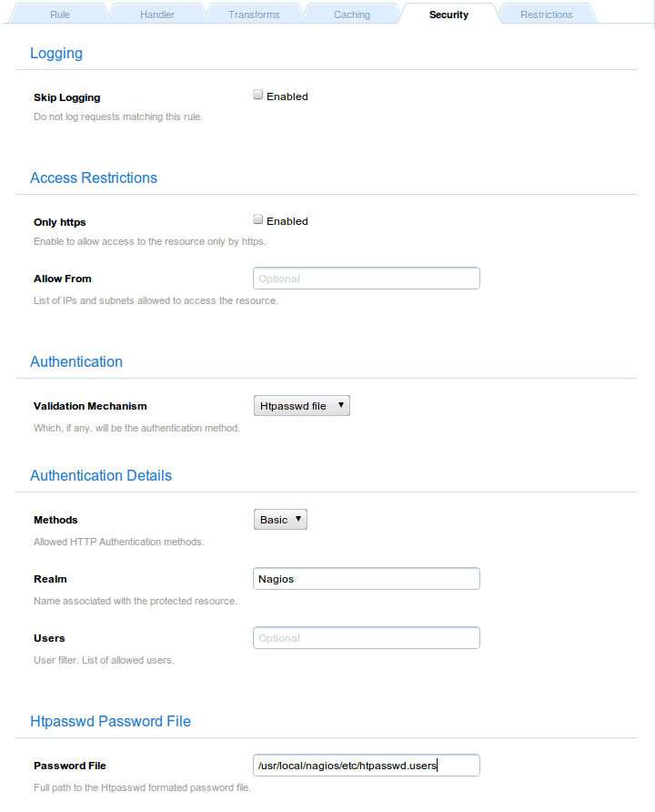Toggle the Only https checkbox
The image size is (655, 812).
pos(258,219)
